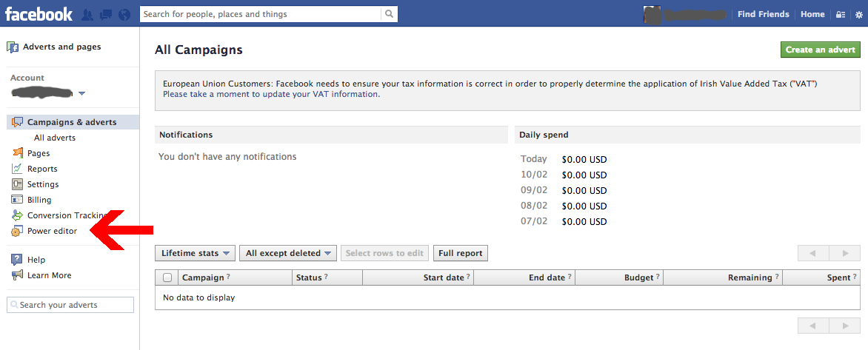The height and width of the screenshot is (350, 868).
Task: Open Conversion Tracking in the sidebar
Action: pyautogui.click(x=67, y=215)
